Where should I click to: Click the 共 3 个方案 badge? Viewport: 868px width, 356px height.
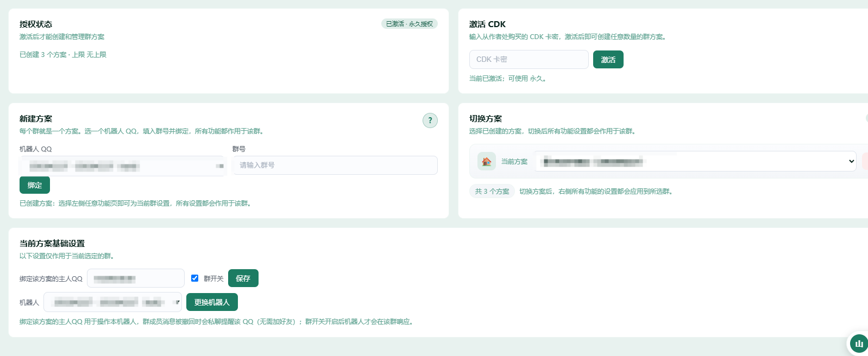(x=492, y=191)
